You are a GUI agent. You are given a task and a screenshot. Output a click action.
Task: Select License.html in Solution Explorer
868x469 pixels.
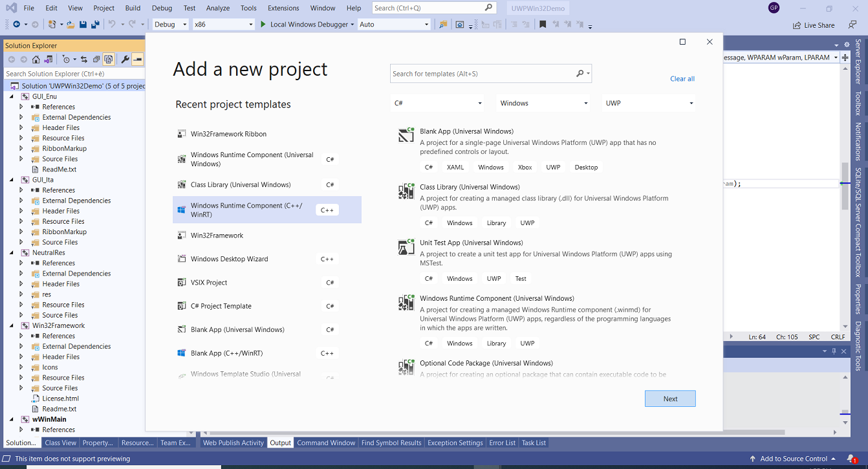tap(60, 398)
